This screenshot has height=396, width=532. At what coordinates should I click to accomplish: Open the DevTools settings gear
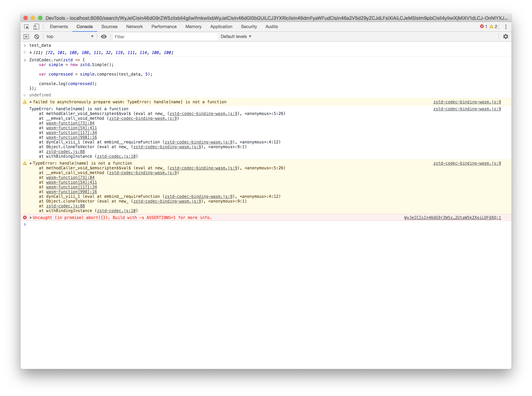pos(506,36)
